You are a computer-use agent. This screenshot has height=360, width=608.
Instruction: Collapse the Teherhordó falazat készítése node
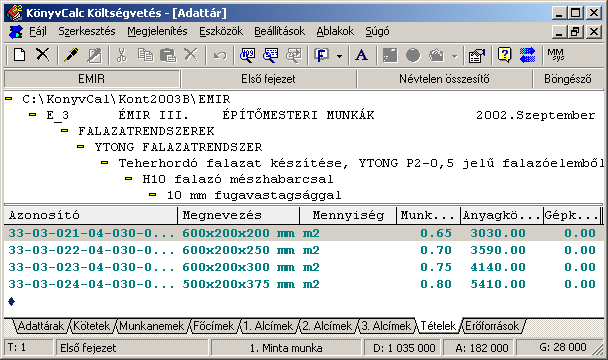pos(105,163)
